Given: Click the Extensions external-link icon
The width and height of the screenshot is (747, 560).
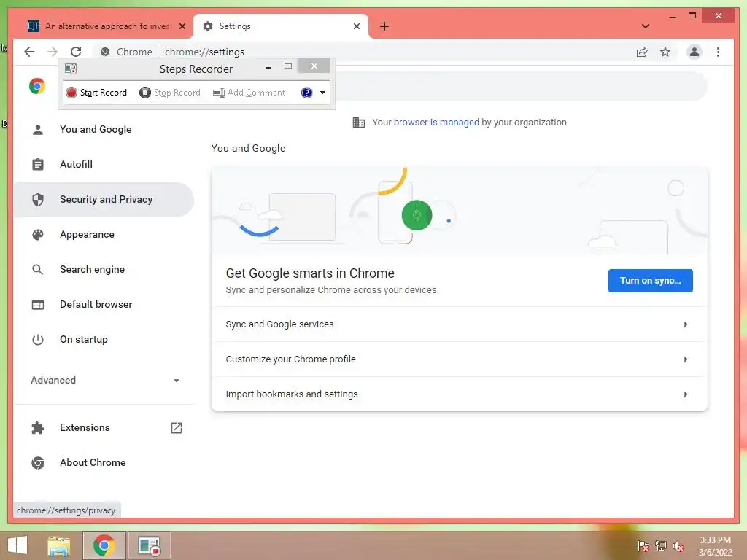Looking at the screenshot, I should point(177,427).
